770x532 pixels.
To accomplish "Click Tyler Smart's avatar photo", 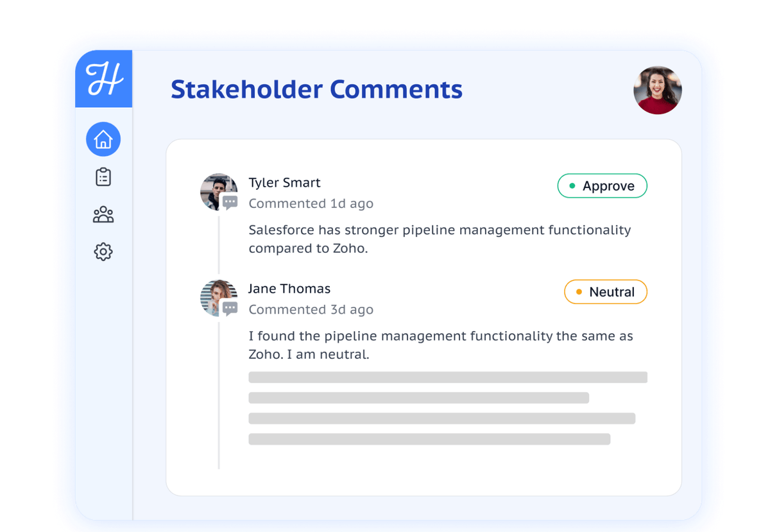I will (x=217, y=189).
